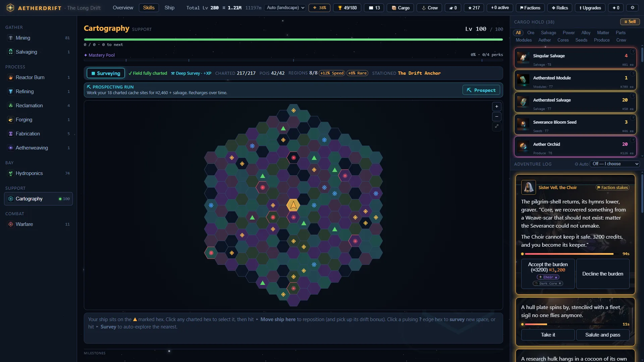Click the Severance Bloom Seed thumbnail

[x=523, y=124]
